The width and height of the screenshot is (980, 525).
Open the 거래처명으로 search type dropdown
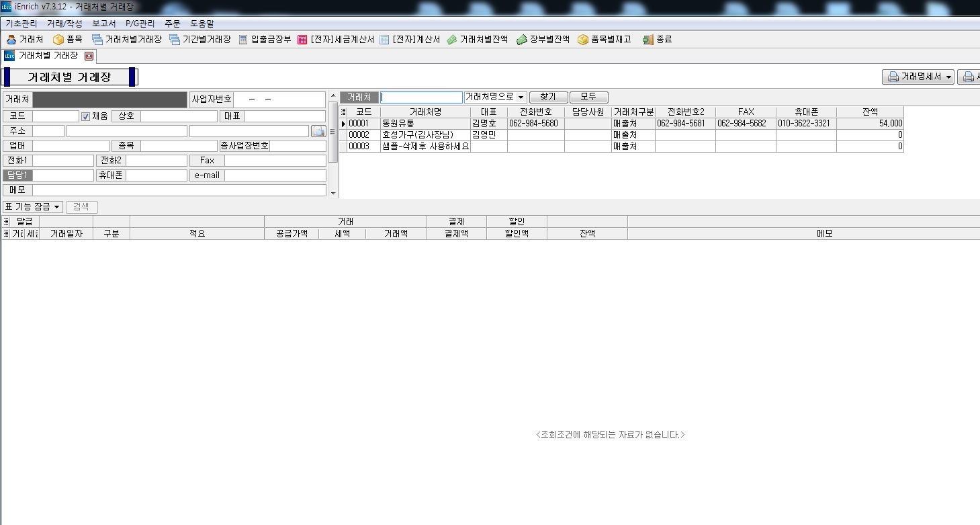[495, 97]
